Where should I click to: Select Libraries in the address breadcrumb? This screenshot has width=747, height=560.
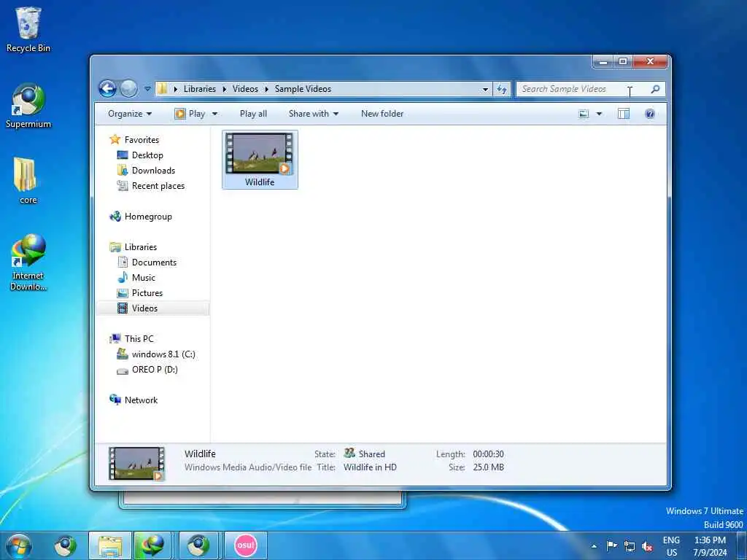200,88
